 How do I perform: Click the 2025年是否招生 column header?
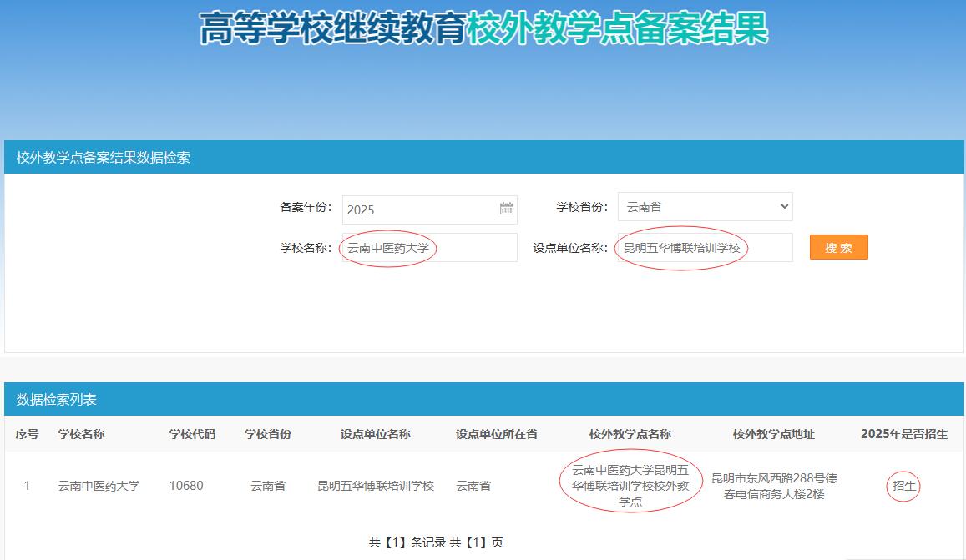[903, 434]
